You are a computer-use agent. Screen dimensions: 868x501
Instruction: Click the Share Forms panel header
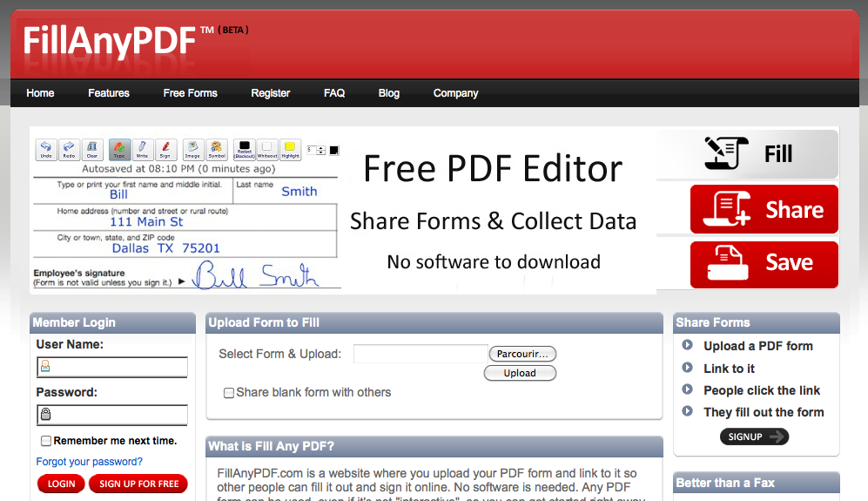(x=757, y=322)
